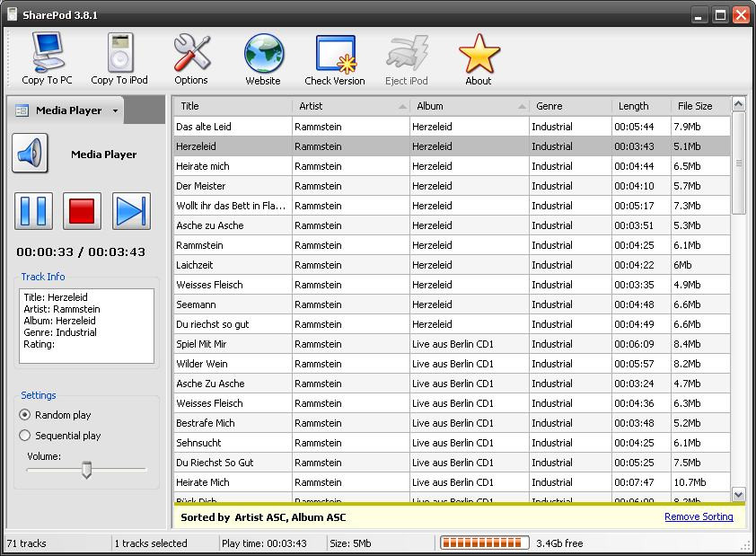Sort by the Album column header
756x556 pixels.
[469, 106]
